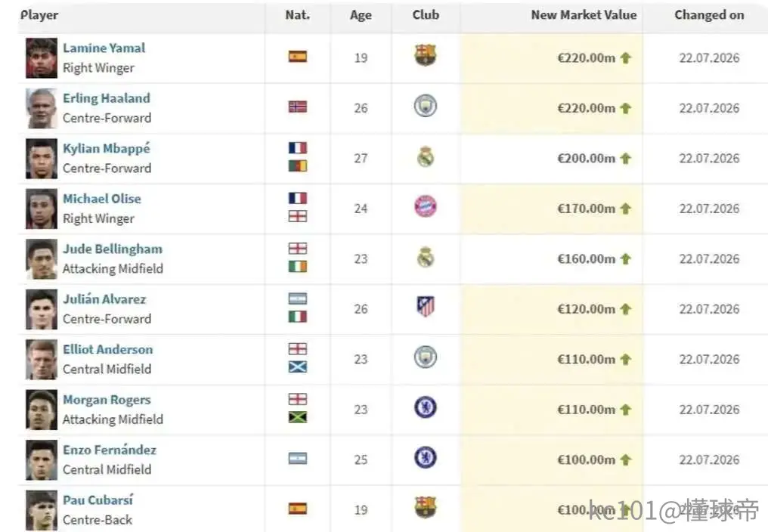Viewport: 768px width, 532px height.
Task: Sort by New Market Value column header
Action: tap(584, 15)
